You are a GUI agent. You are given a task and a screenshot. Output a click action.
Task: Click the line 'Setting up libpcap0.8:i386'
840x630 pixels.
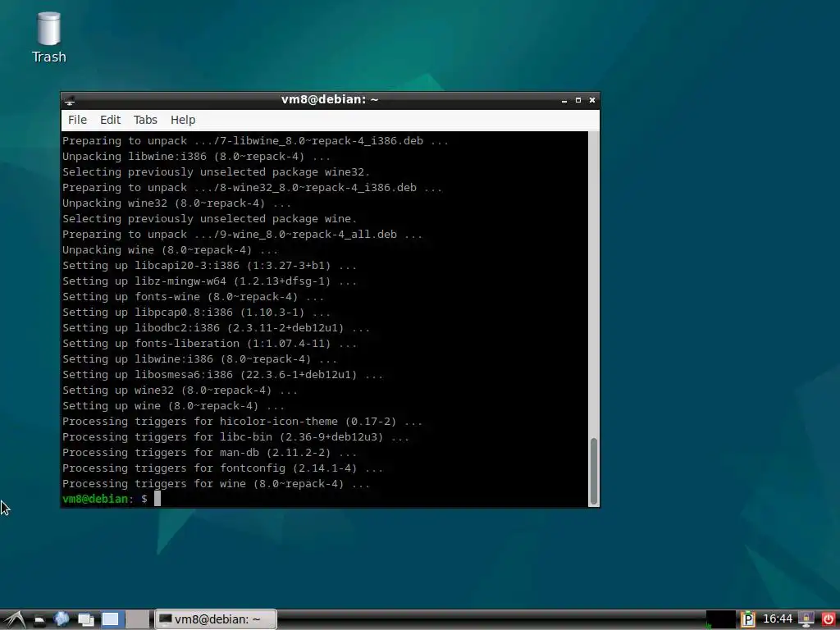click(197, 313)
